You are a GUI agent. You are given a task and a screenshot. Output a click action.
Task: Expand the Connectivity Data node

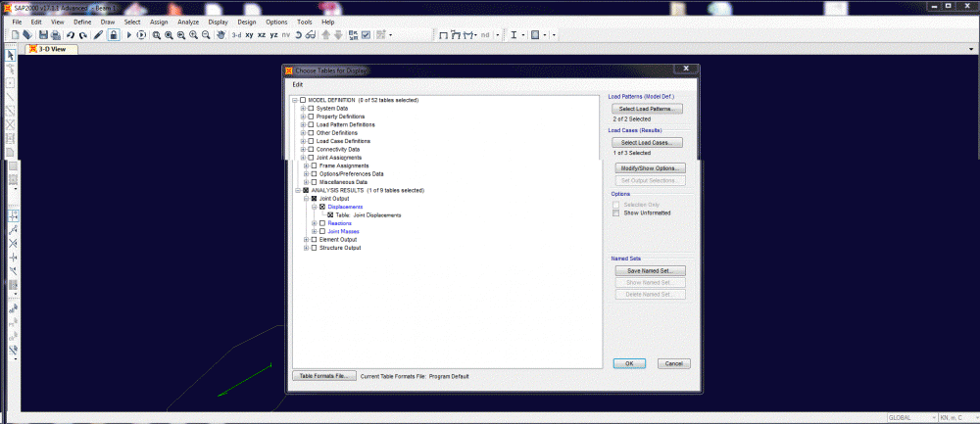pos(303,150)
